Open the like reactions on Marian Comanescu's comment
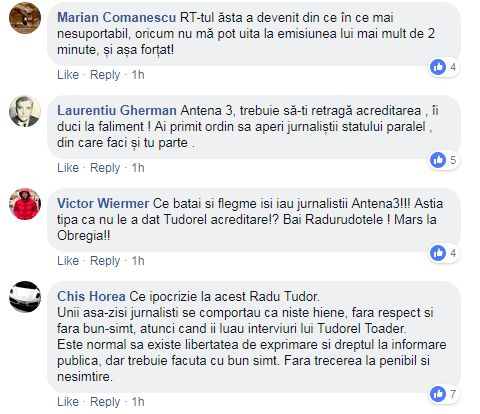480x414 pixels. 444,67
